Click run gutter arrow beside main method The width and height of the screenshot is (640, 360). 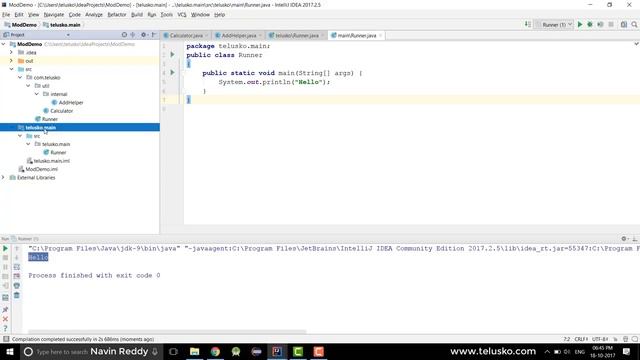(172, 72)
